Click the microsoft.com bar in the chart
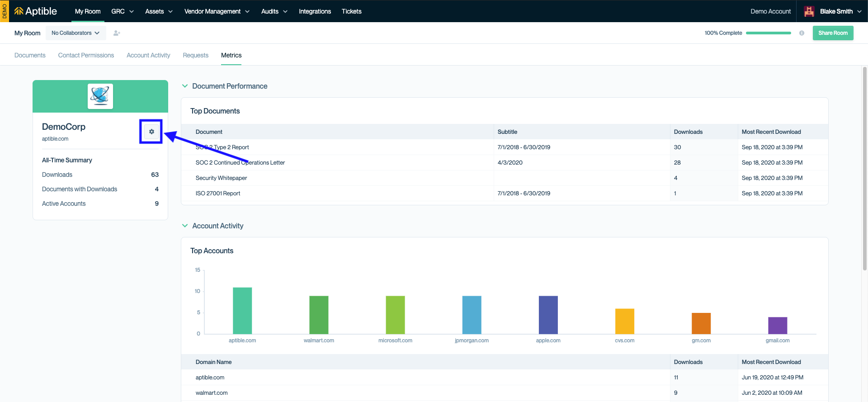 (x=395, y=315)
